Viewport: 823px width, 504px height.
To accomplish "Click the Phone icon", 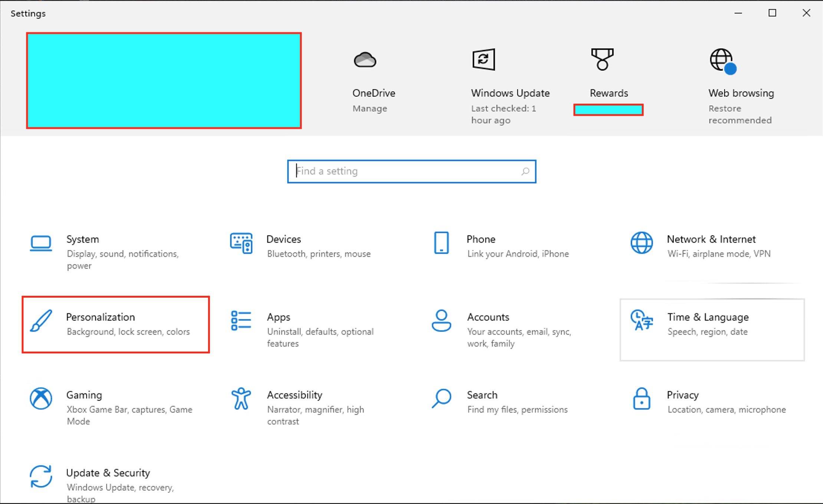I will point(442,243).
